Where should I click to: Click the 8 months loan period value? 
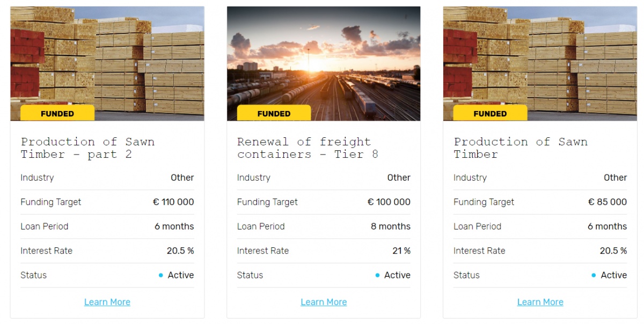(x=391, y=226)
